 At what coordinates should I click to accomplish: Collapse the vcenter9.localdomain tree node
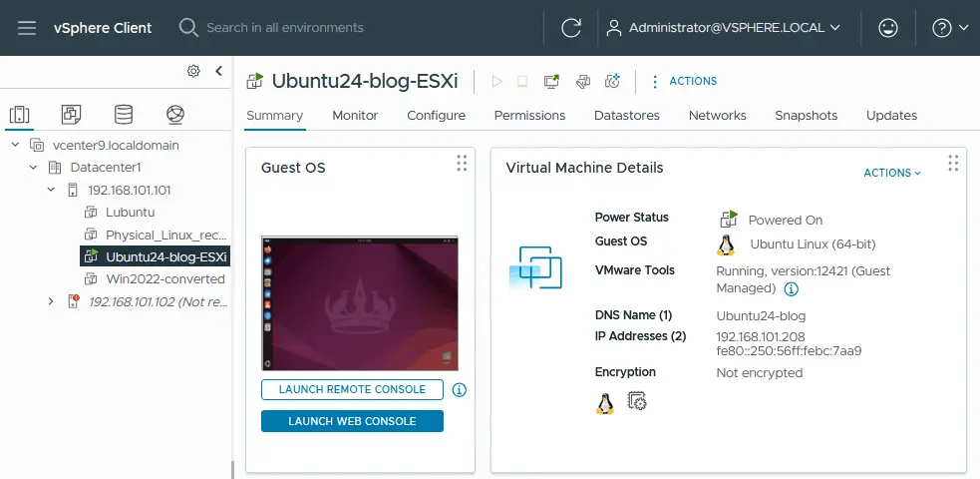click(16, 145)
